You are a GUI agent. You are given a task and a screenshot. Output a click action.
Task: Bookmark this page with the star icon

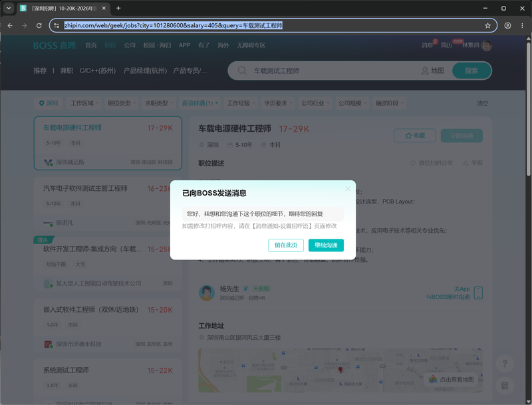[x=487, y=25]
